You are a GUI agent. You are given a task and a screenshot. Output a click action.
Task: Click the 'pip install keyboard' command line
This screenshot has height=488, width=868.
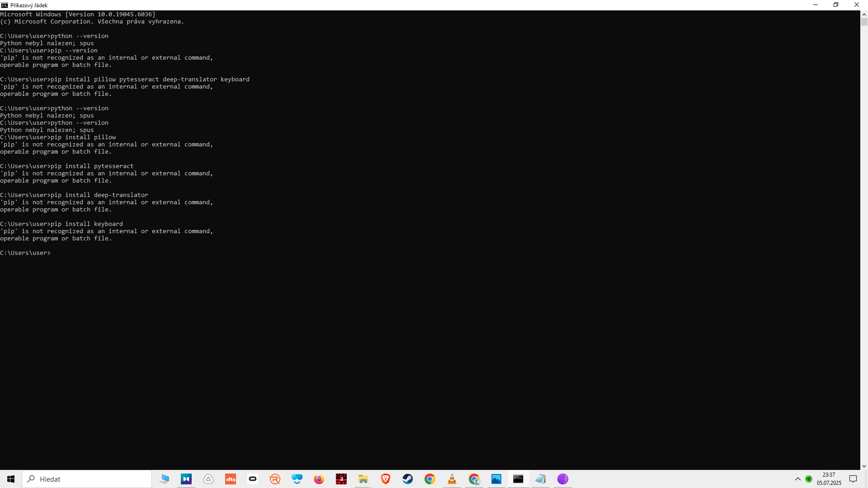click(x=61, y=224)
